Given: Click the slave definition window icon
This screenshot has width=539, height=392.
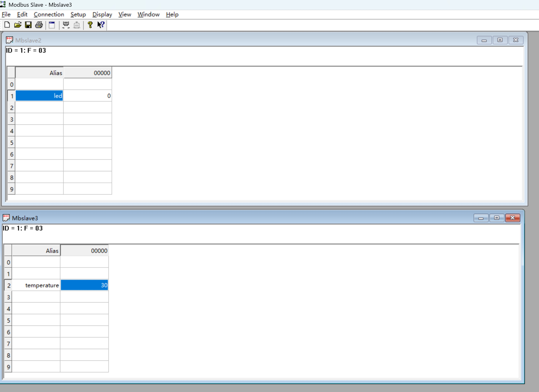Looking at the screenshot, I should coord(52,25).
